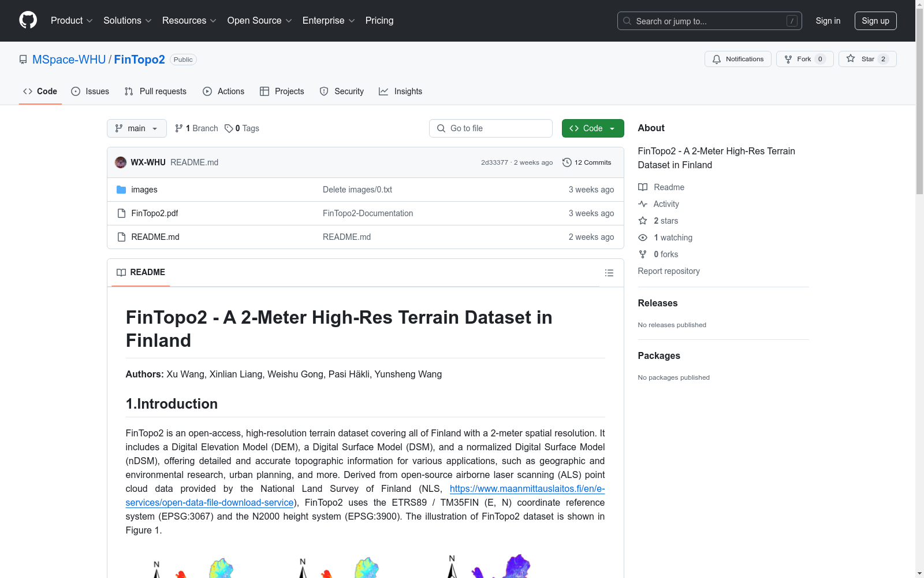The height and width of the screenshot is (578, 924).
Task: Open the main branch selector dropdown
Action: click(137, 128)
